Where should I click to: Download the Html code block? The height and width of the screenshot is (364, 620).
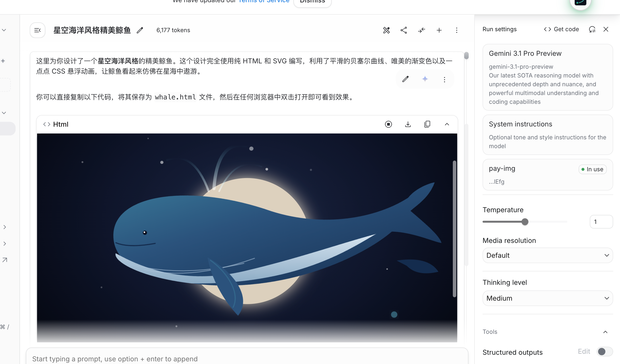point(408,124)
